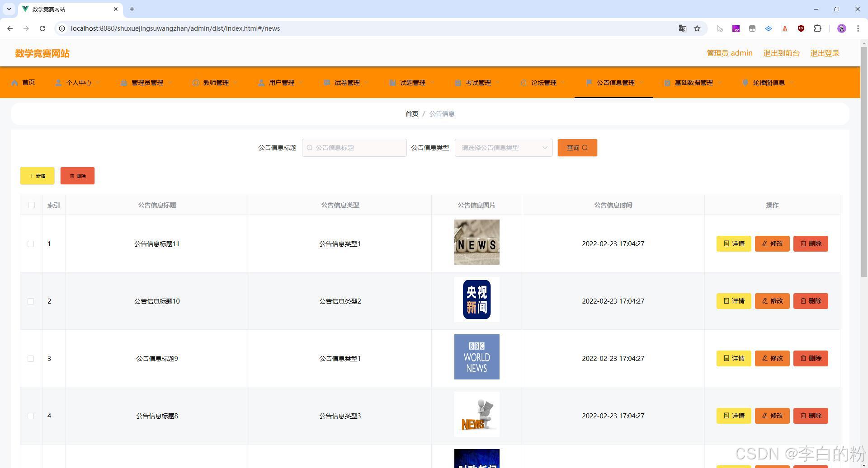Click 删除 for 公告信息标题9
This screenshot has height=468, width=868.
811,358
